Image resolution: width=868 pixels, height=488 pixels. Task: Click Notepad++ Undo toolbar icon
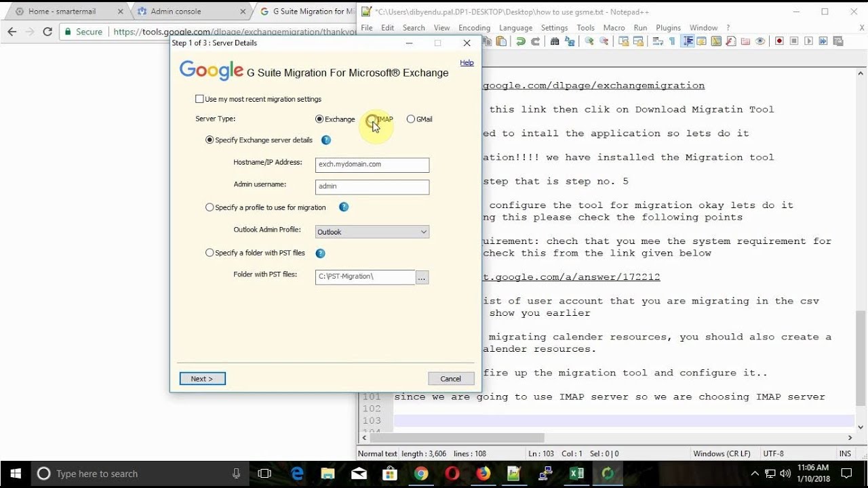(520, 41)
